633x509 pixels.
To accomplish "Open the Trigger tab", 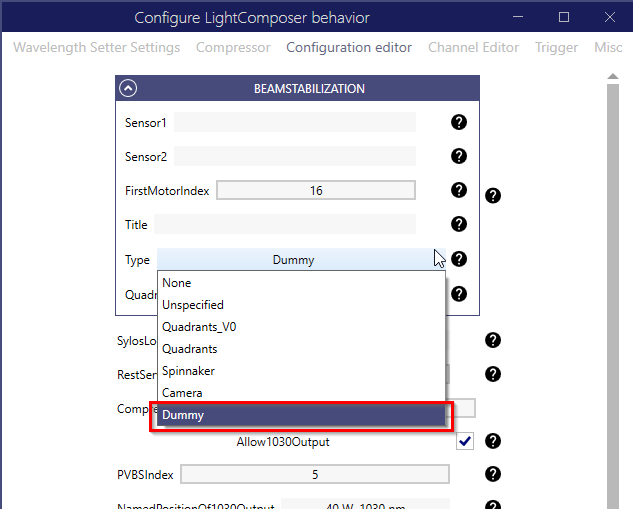I will pos(556,48).
